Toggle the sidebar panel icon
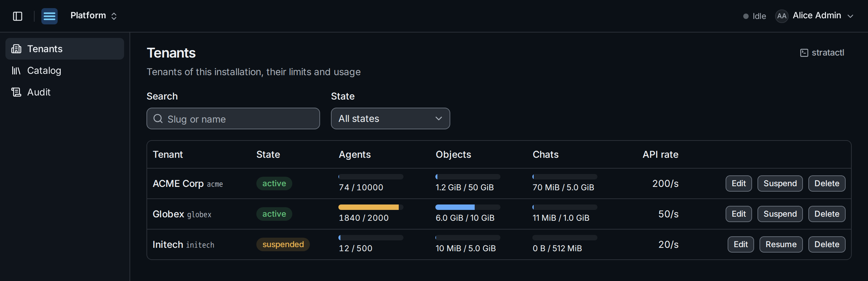The width and height of the screenshot is (868, 281). (x=18, y=16)
